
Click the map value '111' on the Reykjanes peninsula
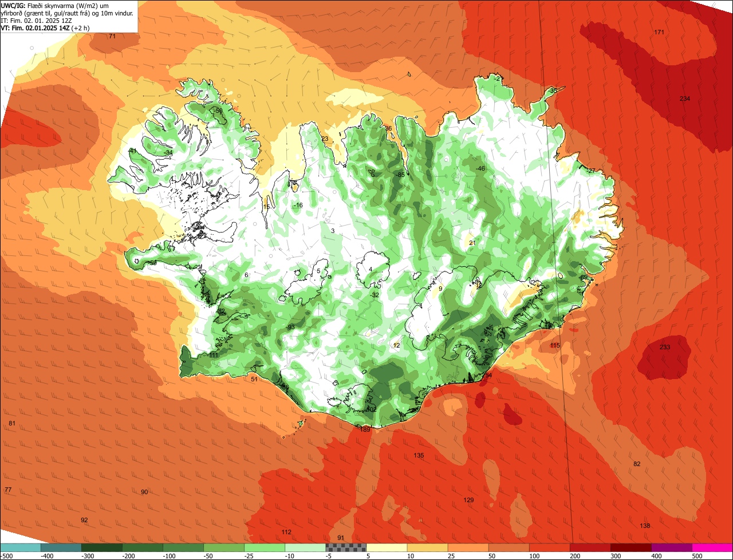click(x=214, y=355)
